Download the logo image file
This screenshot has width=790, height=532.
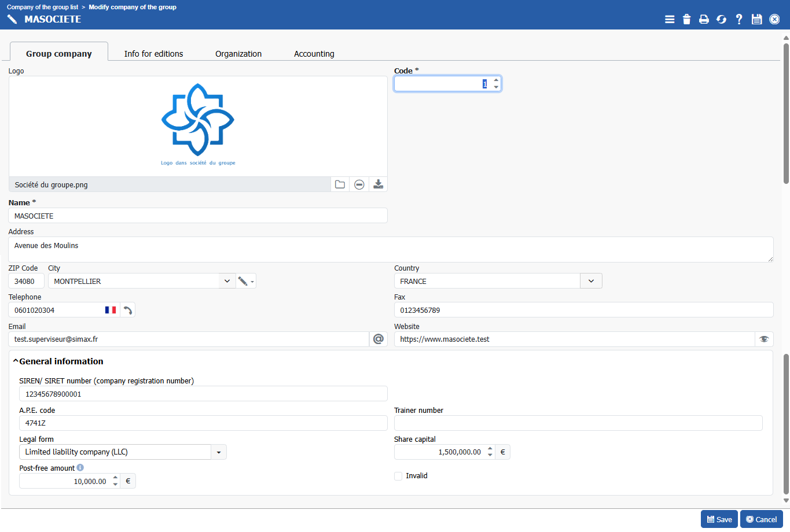point(378,184)
